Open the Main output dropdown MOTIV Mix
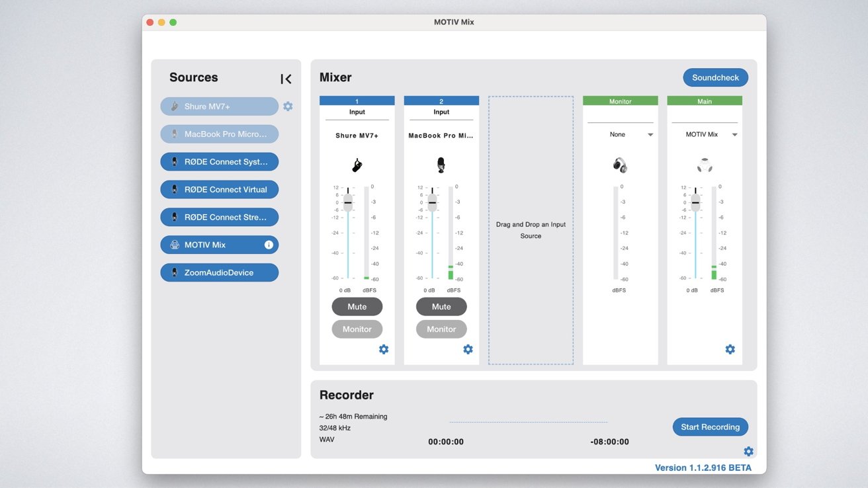868x488 pixels. coord(705,134)
